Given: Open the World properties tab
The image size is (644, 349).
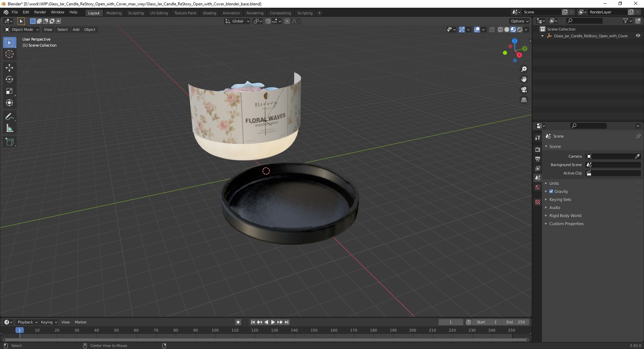Looking at the screenshot, I should tap(538, 187).
